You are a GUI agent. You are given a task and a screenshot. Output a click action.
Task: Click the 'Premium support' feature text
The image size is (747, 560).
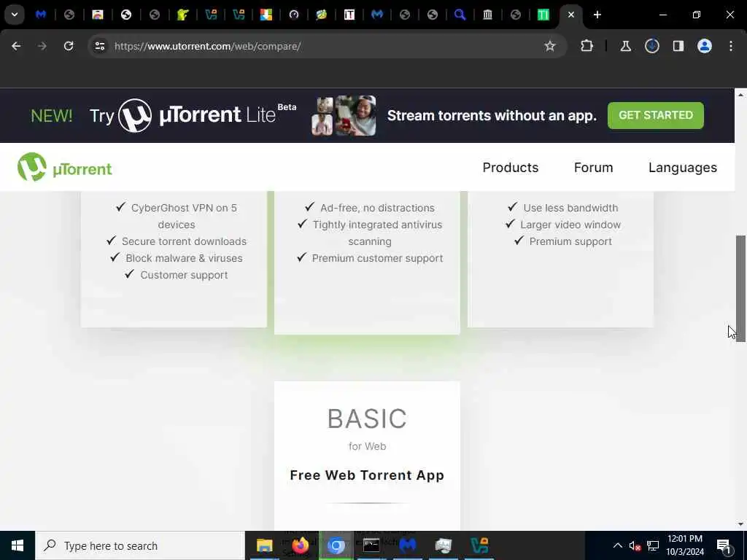[570, 241]
